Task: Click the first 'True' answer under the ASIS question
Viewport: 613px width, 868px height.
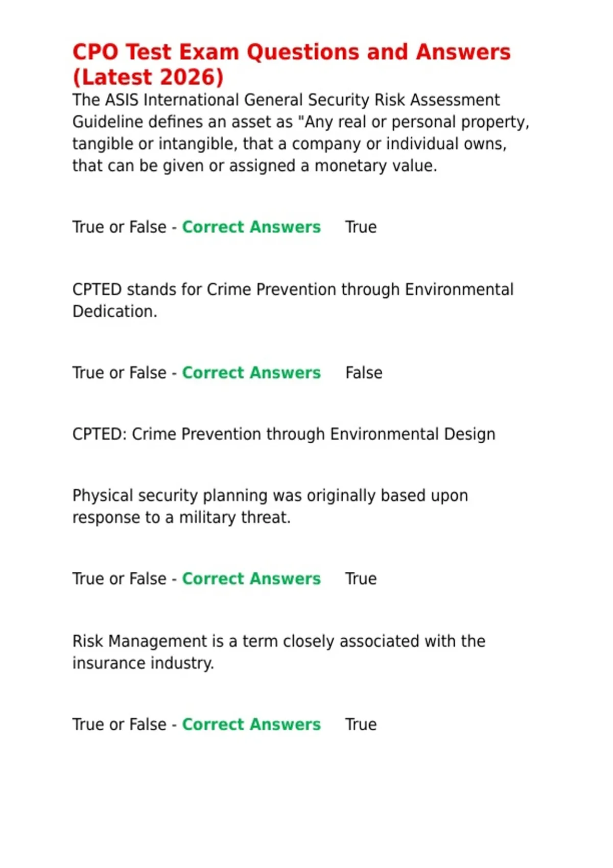Action: (361, 227)
